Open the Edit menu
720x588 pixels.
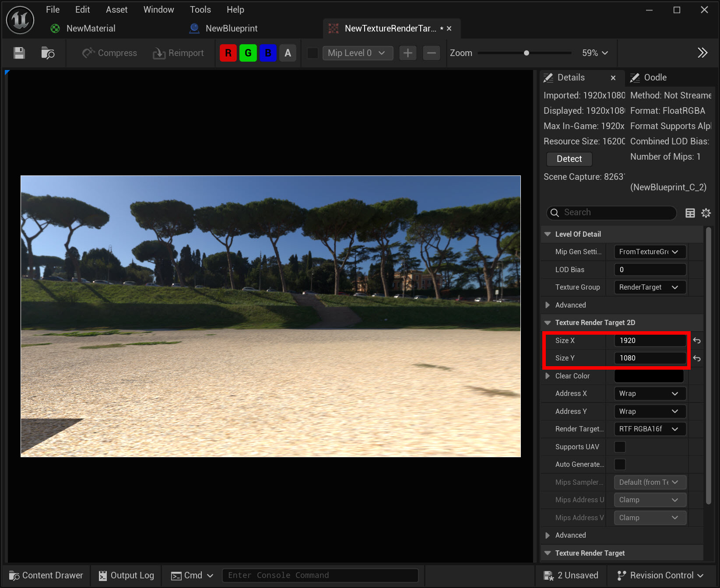point(82,10)
